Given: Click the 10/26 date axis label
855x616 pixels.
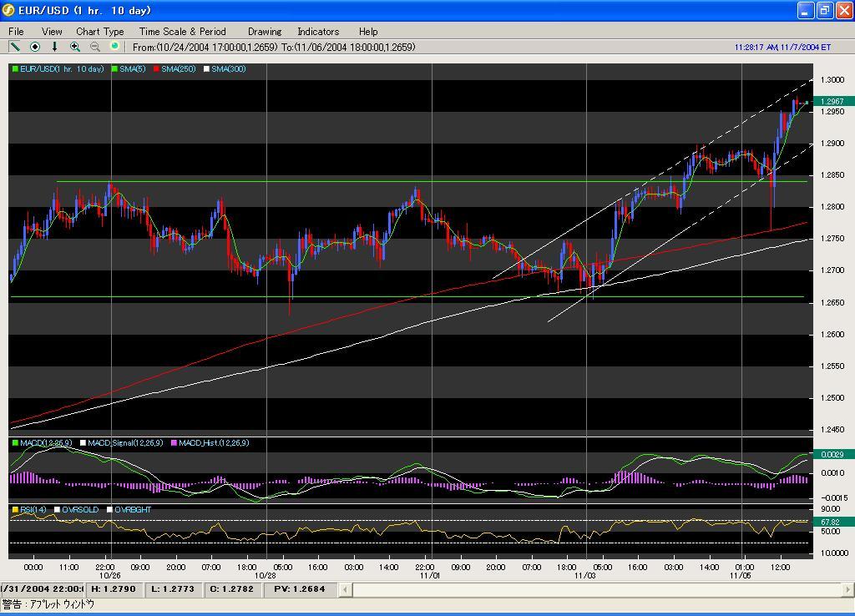Looking at the screenshot, I should coord(110,576).
